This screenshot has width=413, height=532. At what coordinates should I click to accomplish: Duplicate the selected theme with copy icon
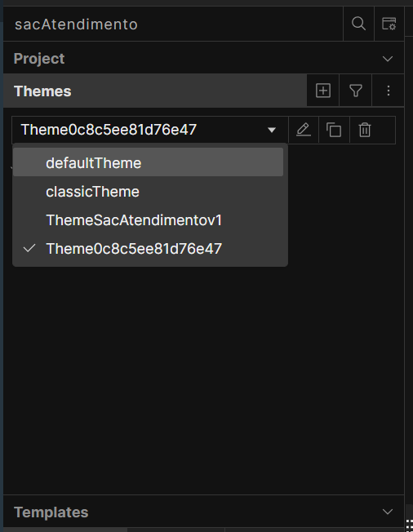(334, 130)
